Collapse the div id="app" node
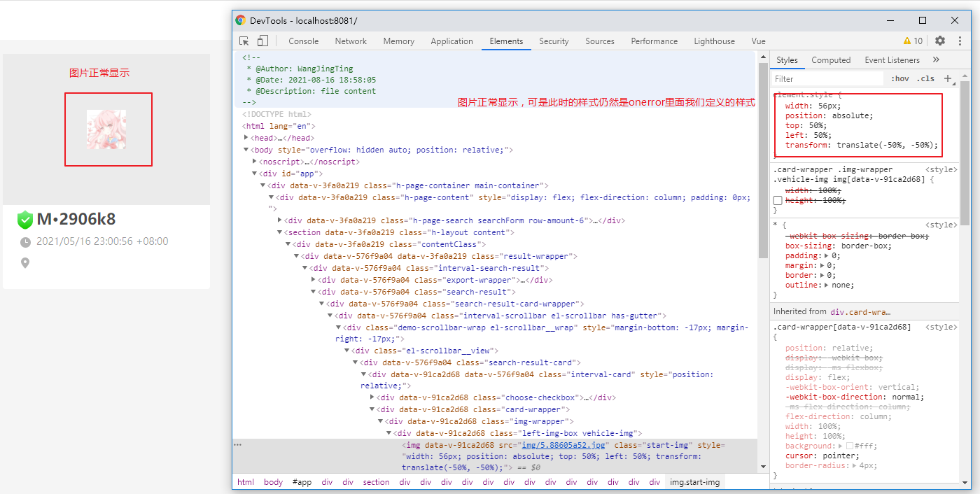The width and height of the screenshot is (980, 494). click(254, 174)
